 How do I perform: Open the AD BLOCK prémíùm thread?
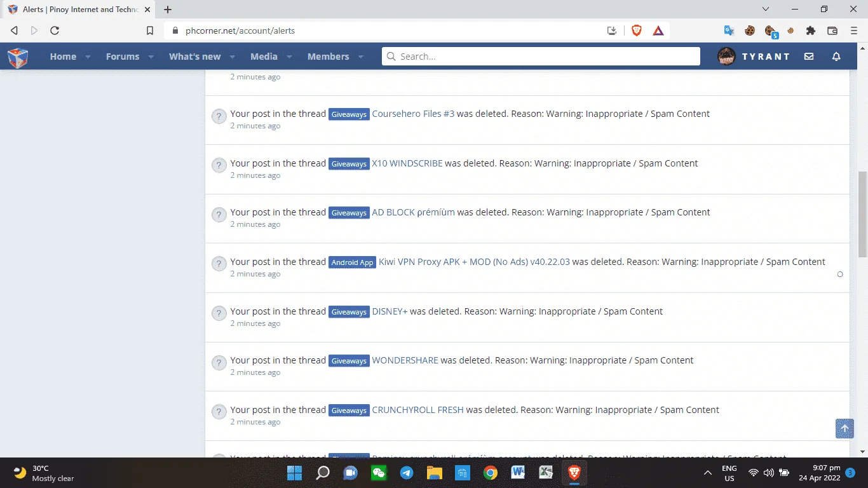click(x=413, y=212)
